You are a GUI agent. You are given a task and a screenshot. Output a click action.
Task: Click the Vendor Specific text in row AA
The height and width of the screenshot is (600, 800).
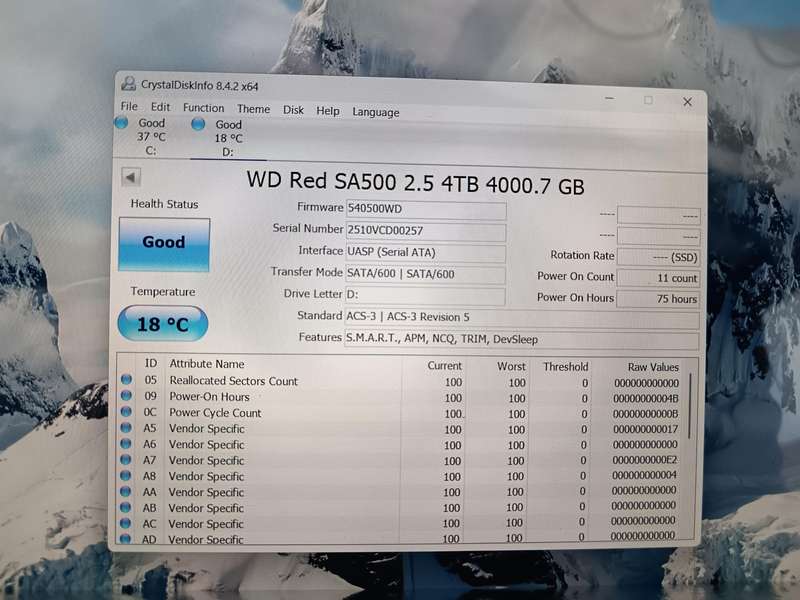click(x=206, y=493)
